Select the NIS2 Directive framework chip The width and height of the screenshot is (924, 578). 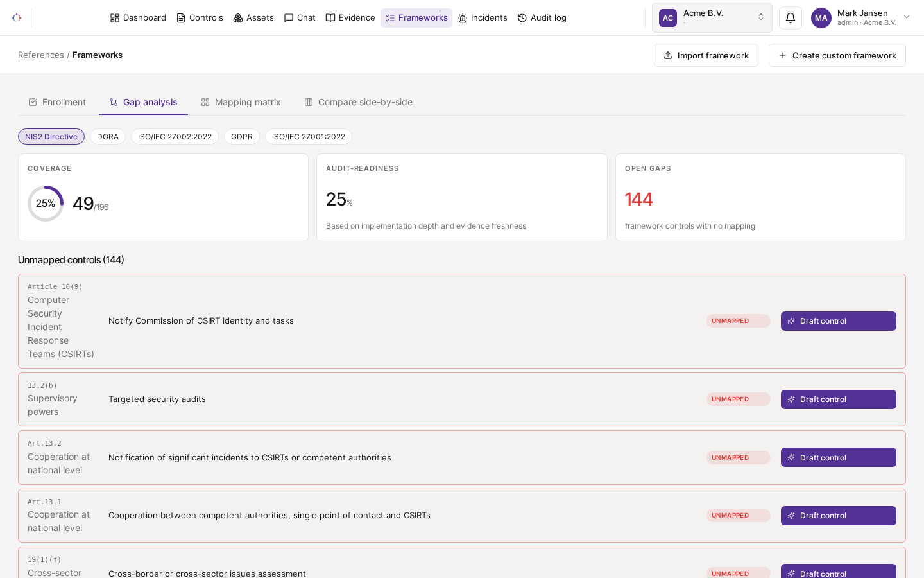click(x=51, y=137)
